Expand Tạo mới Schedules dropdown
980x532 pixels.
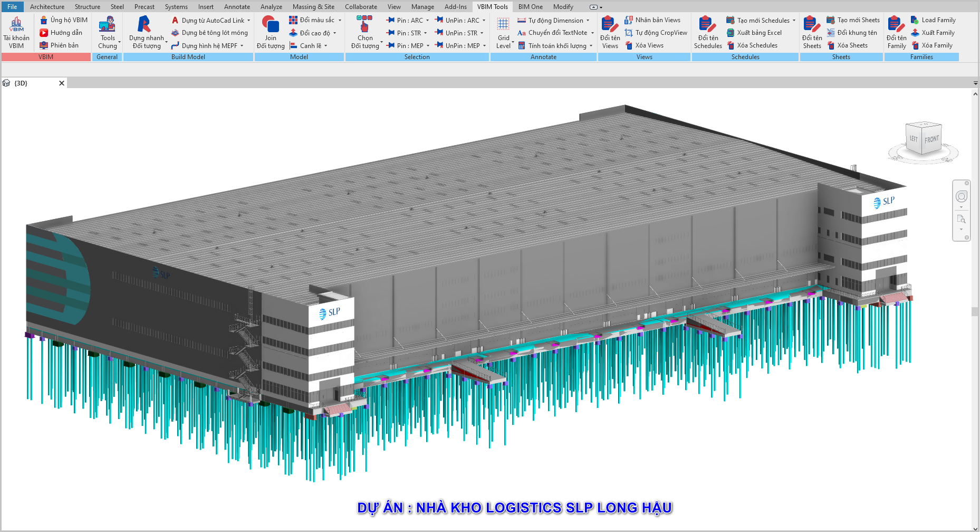coord(794,21)
